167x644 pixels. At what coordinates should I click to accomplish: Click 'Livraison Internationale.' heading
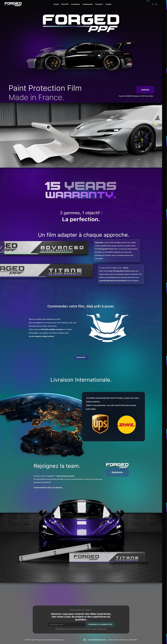coord(81,380)
